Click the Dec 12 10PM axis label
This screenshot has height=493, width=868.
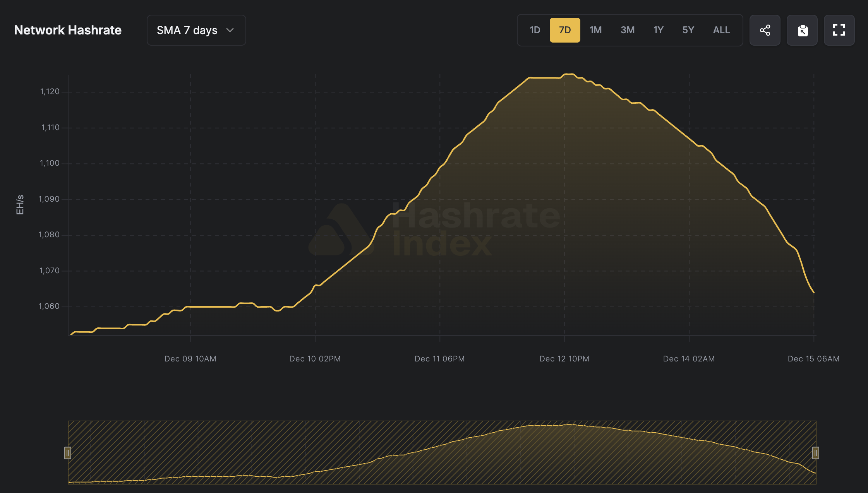click(x=564, y=359)
